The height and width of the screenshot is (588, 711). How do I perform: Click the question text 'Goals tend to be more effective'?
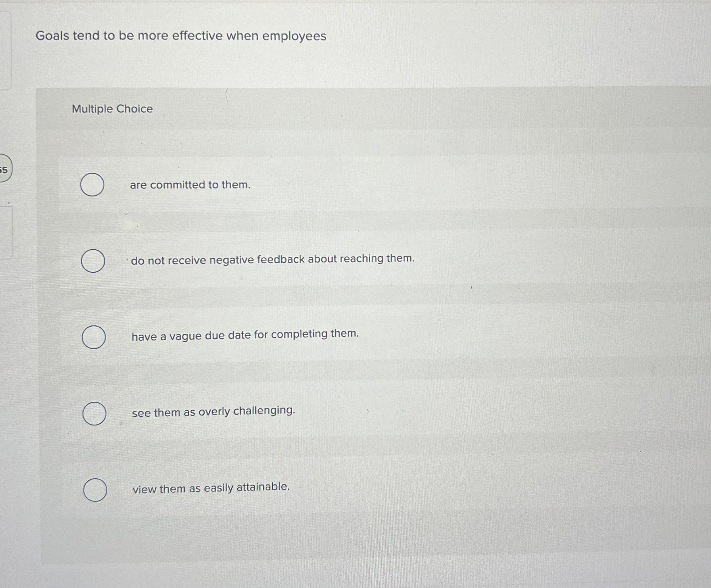181,36
